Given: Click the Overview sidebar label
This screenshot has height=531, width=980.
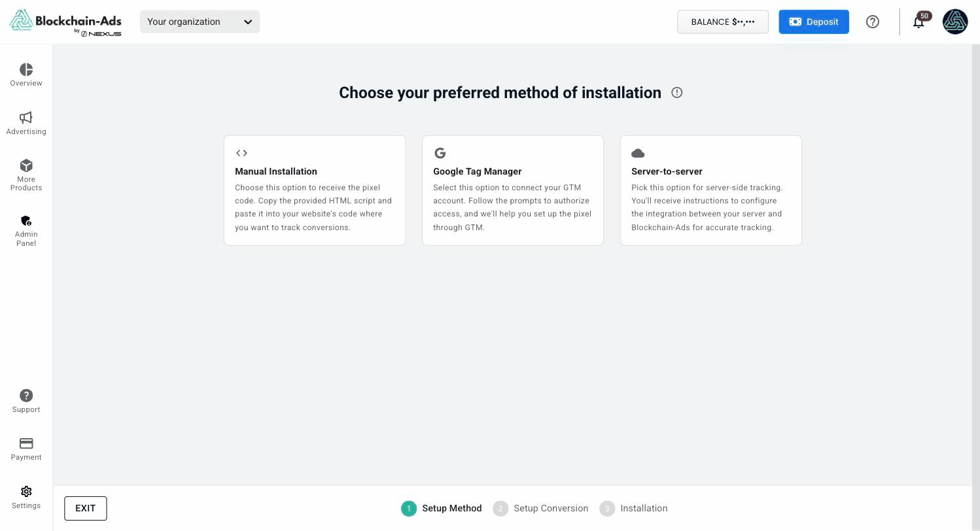Looking at the screenshot, I should 26,83.
